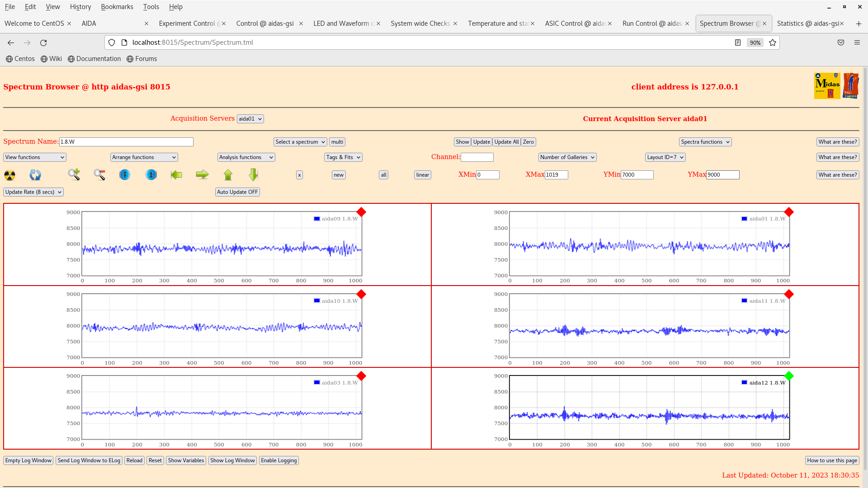Click the green left arrow icon
The image size is (868, 488).
click(x=176, y=175)
